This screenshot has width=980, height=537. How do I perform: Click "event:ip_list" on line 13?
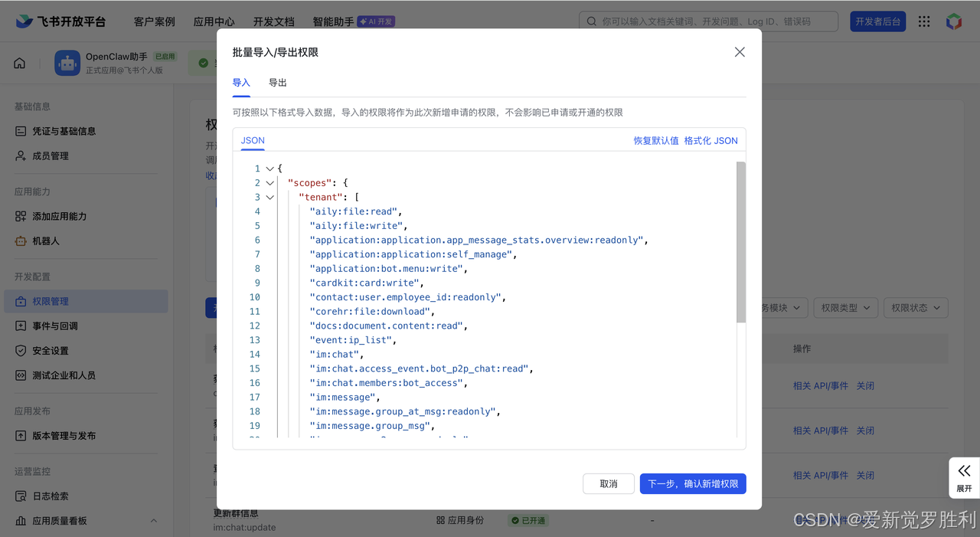coord(351,340)
